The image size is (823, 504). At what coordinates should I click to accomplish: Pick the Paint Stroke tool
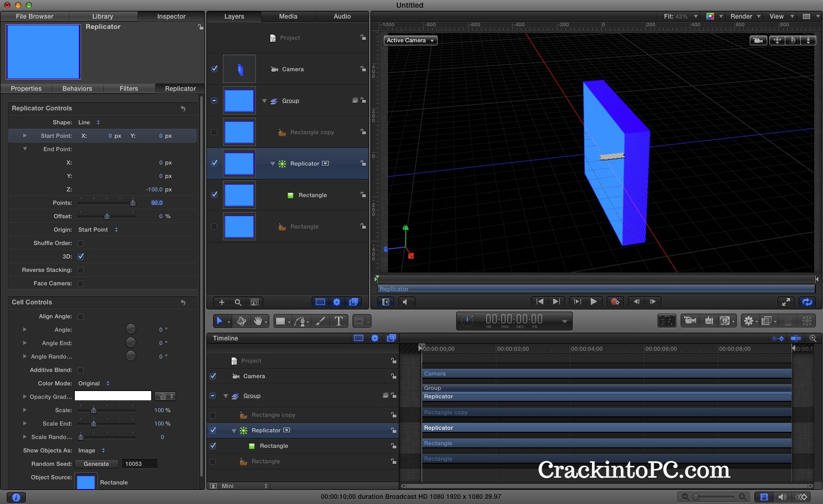point(320,321)
